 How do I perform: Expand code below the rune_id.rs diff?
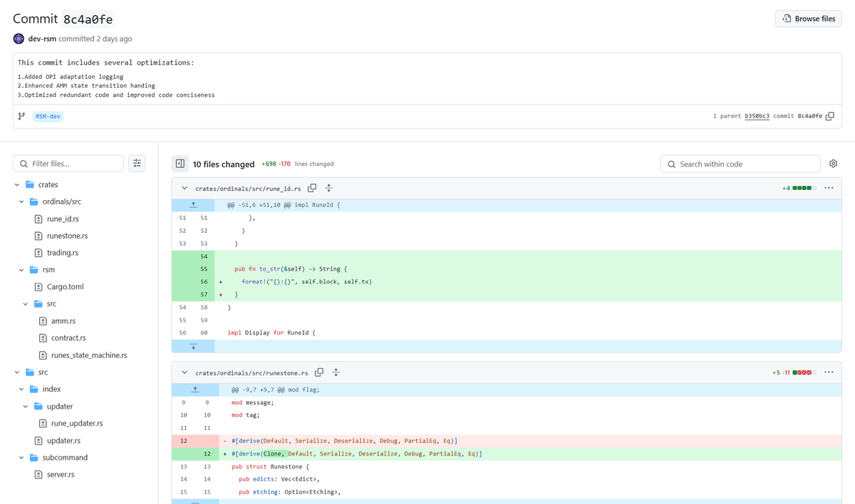(x=192, y=345)
